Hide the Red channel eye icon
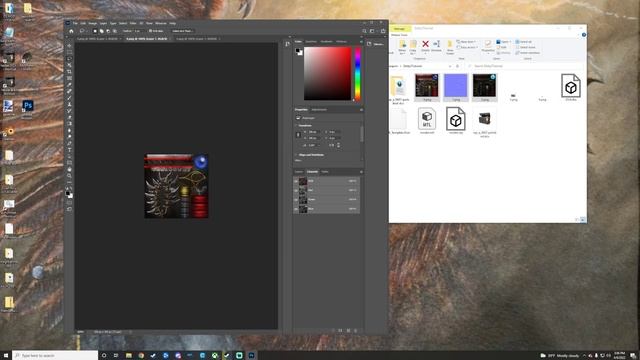 pos(296,190)
